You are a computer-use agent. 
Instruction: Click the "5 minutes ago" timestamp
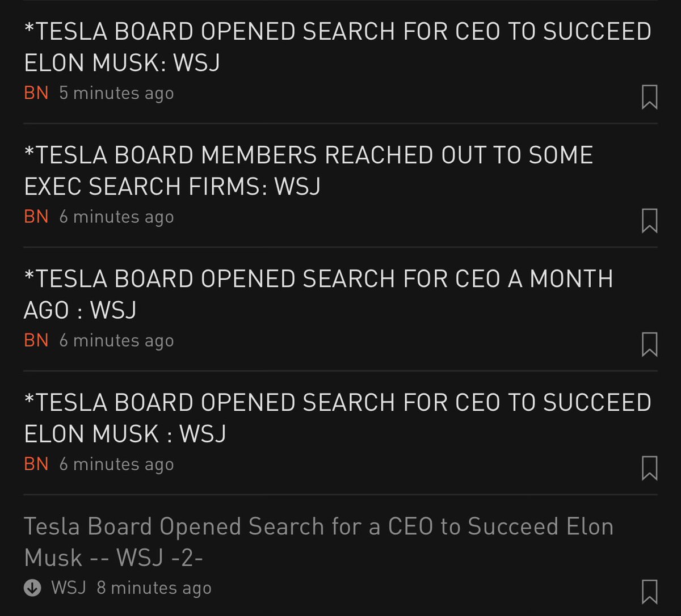coord(116,94)
